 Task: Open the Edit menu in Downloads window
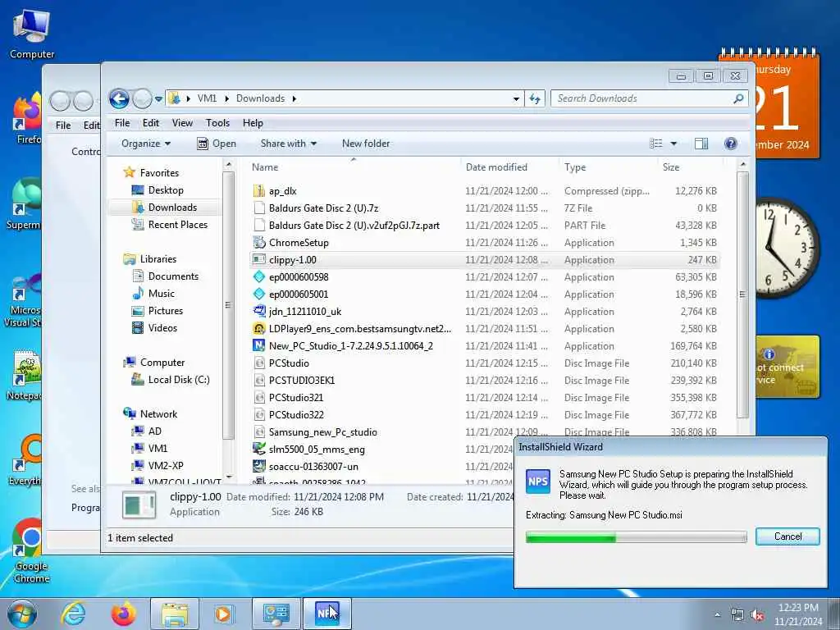pyautogui.click(x=151, y=123)
